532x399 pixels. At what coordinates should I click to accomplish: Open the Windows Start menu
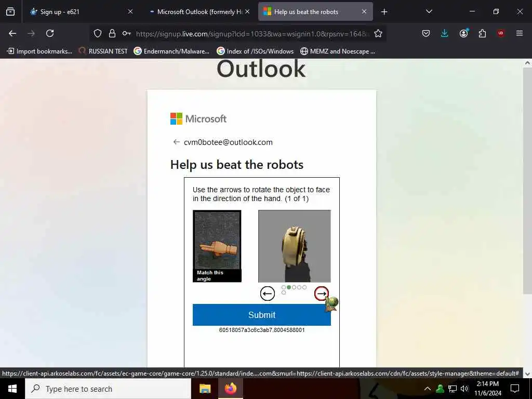click(x=12, y=389)
